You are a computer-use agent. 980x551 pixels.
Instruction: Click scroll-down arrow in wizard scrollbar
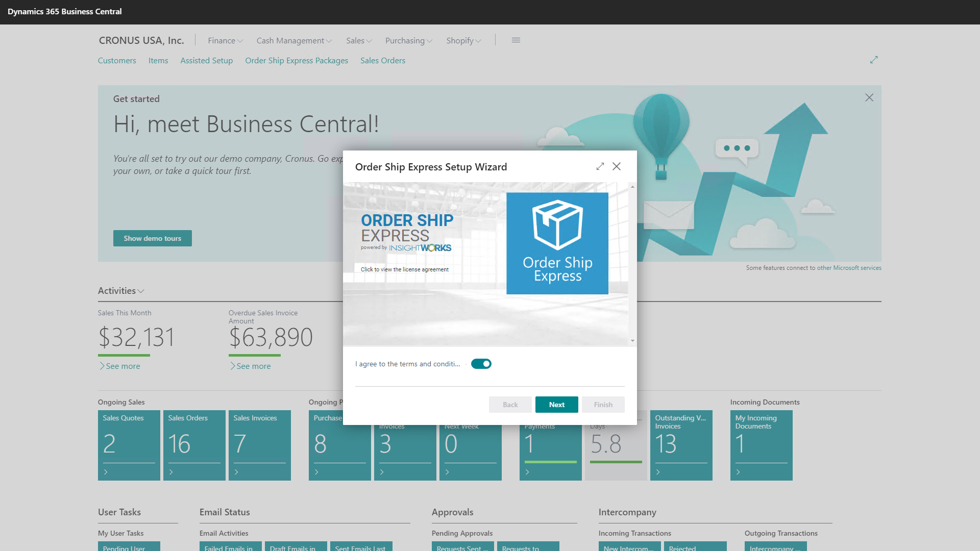click(x=632, y=341)
